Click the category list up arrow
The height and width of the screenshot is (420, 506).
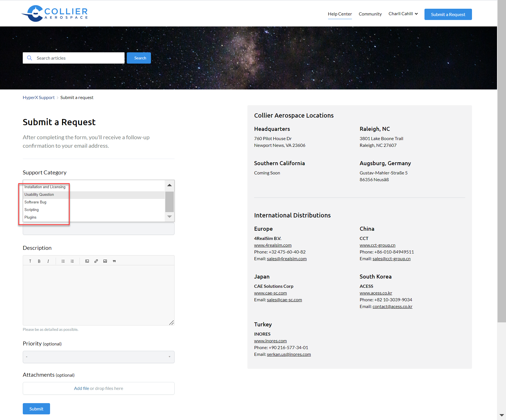pyautogui.click(x=170, y=185)
